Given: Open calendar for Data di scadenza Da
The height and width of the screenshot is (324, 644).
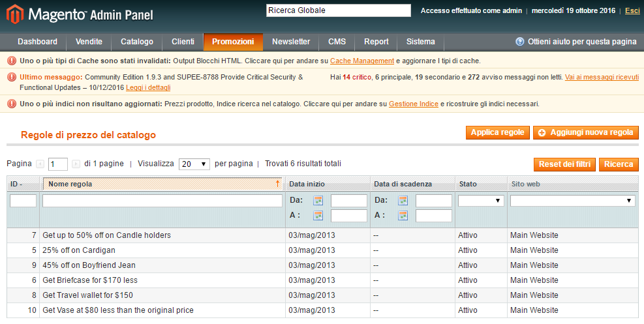Looking at the screenshot, I should click(403, 201).
